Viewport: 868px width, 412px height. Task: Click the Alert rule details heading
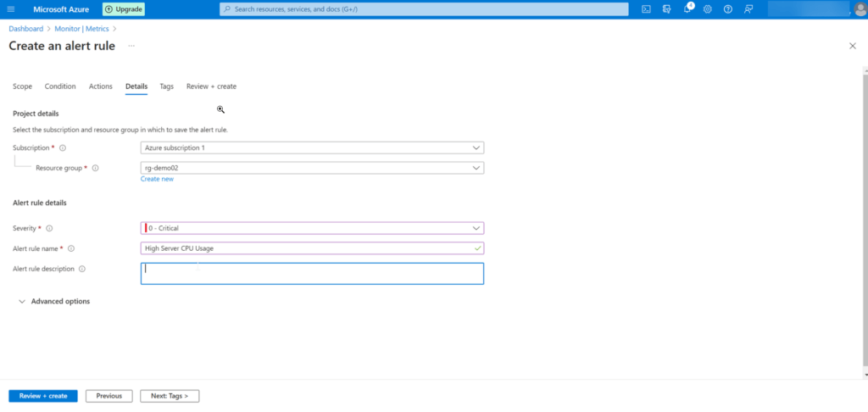40,203
